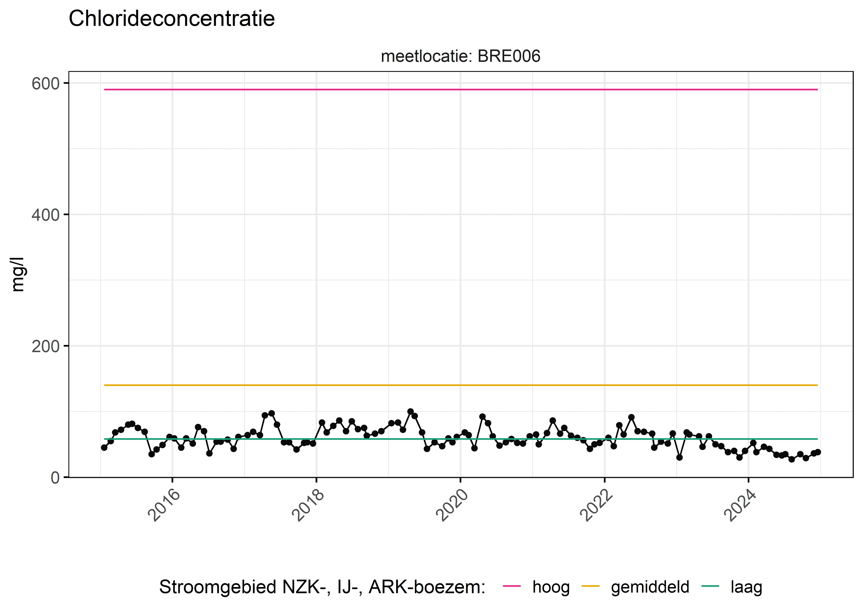This screenshot has height=616, width=863.
Task: Click the orange gemiddeld legend swatch
Action: click(x=590, y=586)
